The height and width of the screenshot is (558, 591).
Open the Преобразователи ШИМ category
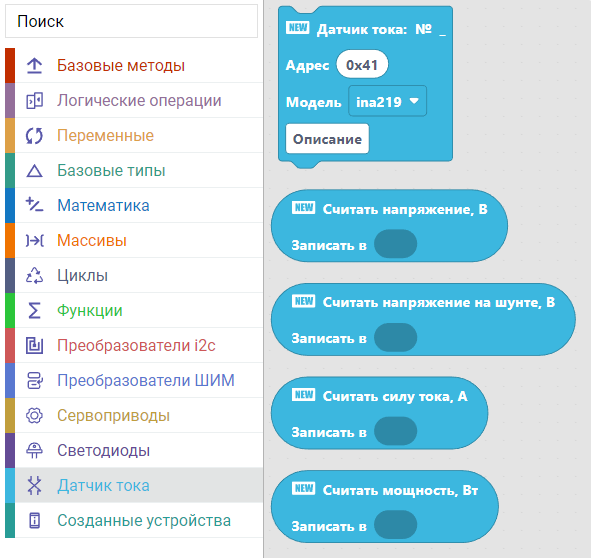coord(134,380)
